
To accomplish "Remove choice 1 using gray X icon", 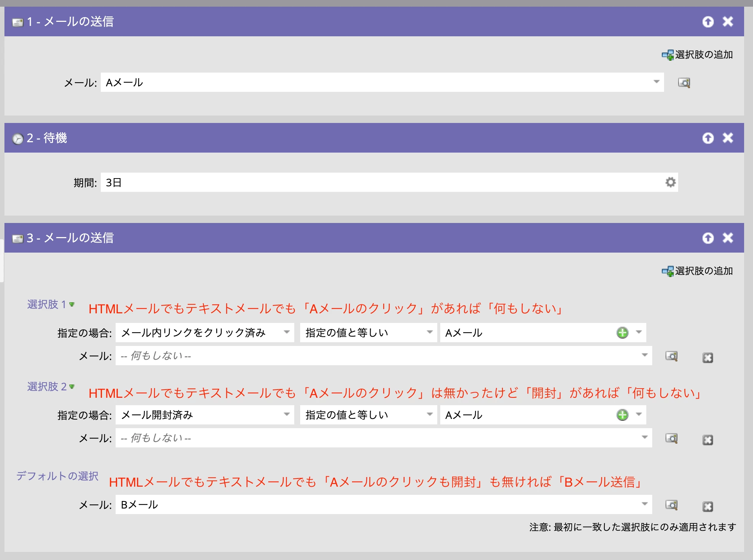I will click(707, 358).
